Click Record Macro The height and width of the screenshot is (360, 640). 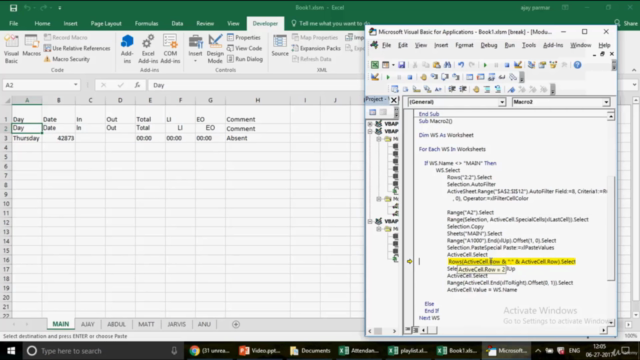coord(65,37)
